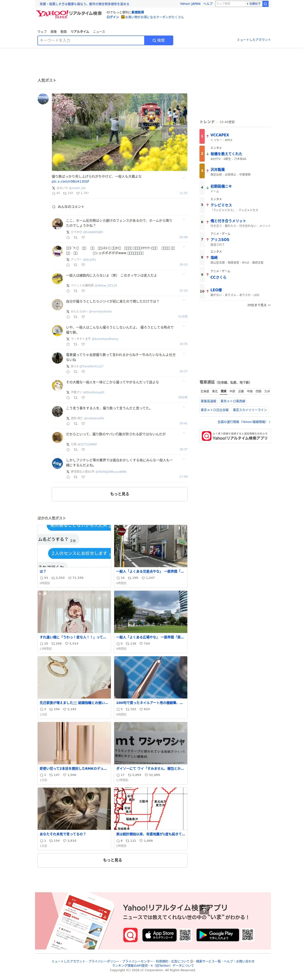Click reply icon on @22722486d comment
Image resolution: width=306 pixels, height=980 pixels.
pyautogui.click(x=68, y=449)
